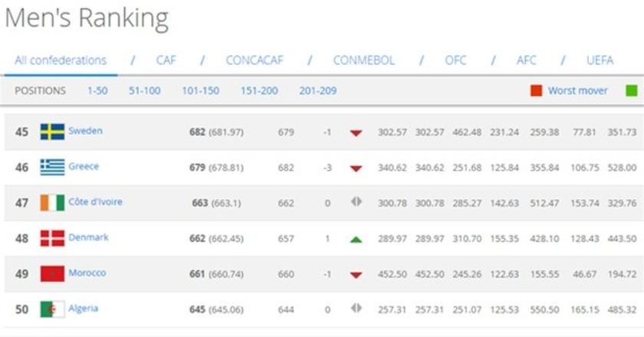The image size is (644, 337).
Task: Switch to the UEFA confederation tab
Action: (600, 61)
